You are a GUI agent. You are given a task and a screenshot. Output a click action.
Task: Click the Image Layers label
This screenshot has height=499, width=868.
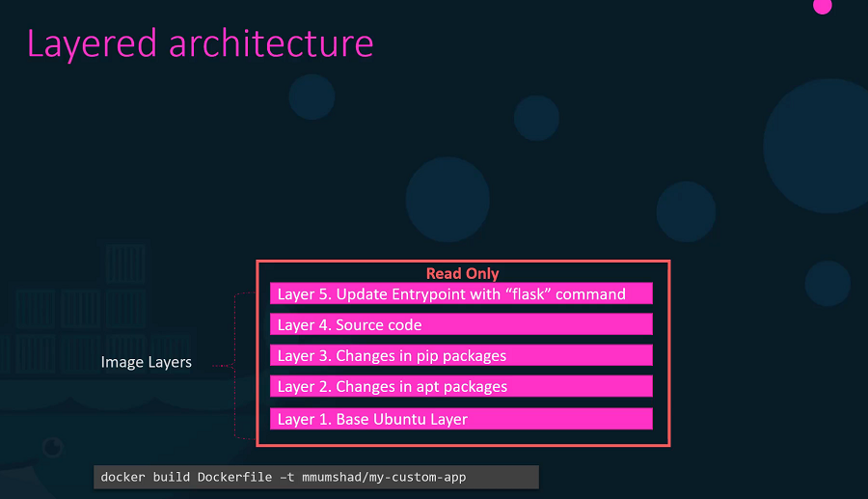(x=146, y=363)
